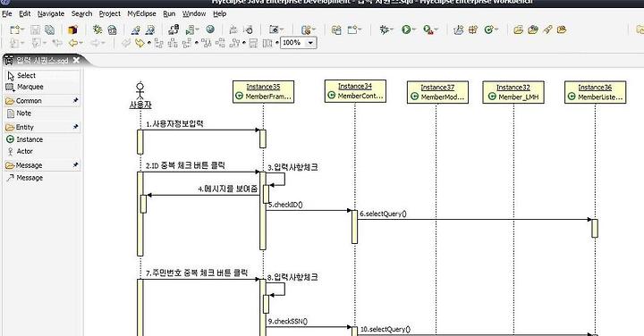Viewport: 644px width, 336px height.
Task: Click the yellow package cube icon
Action: tap(72, 29)
